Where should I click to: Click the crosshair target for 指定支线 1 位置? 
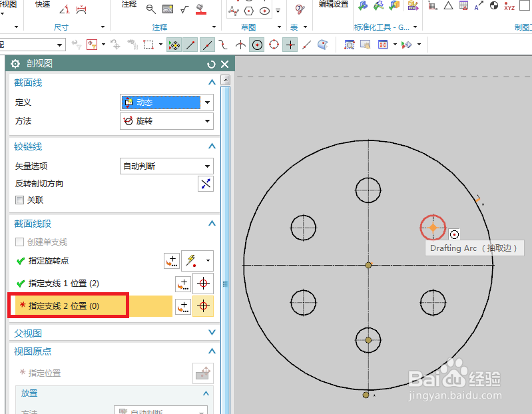tap(203, 284)
